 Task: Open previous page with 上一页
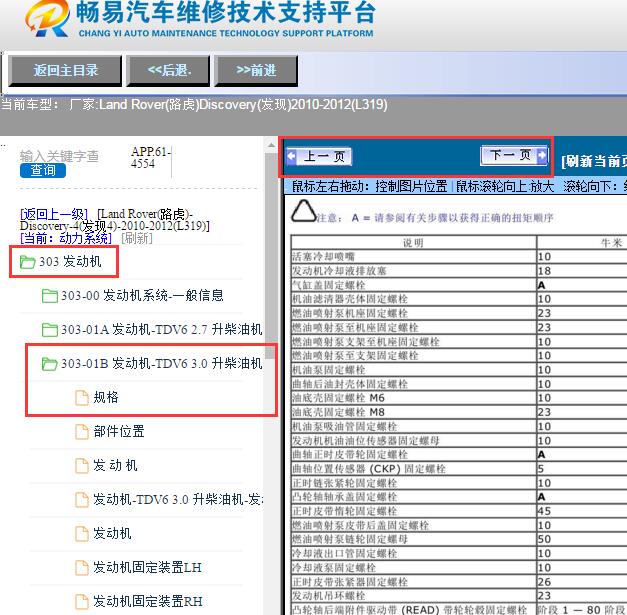coord(319,156)
